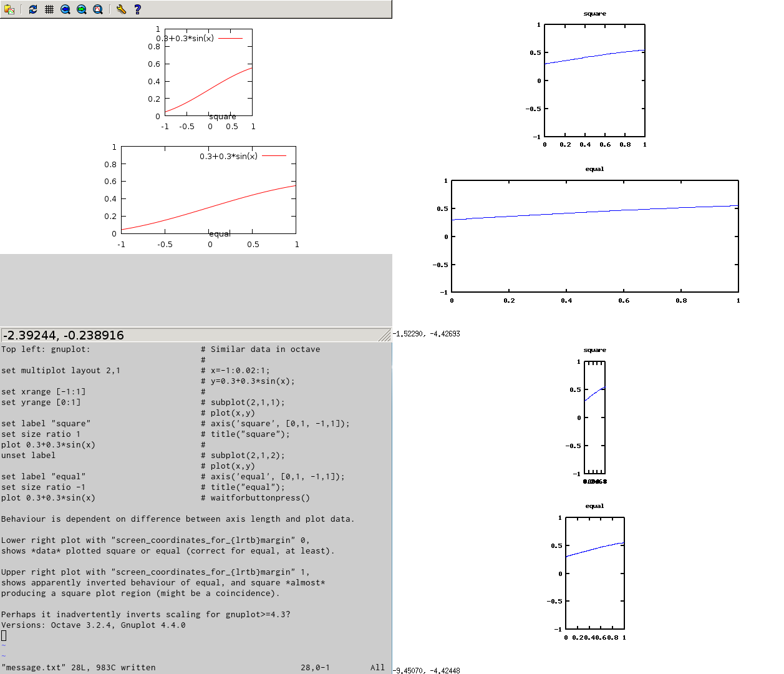
Task: Click the line "set yrange [0:1]"
Action: (x=41, y=403)
